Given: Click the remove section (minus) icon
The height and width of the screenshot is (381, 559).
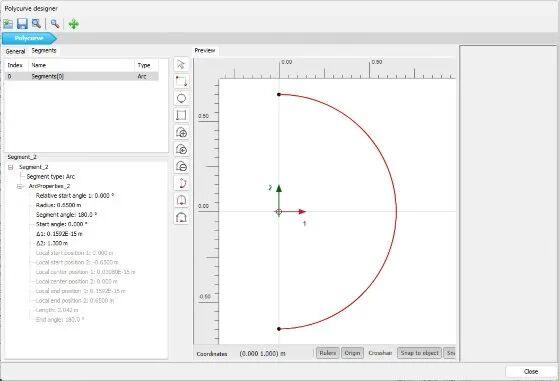Looking at the screenshot, I should tap(181, 166).
